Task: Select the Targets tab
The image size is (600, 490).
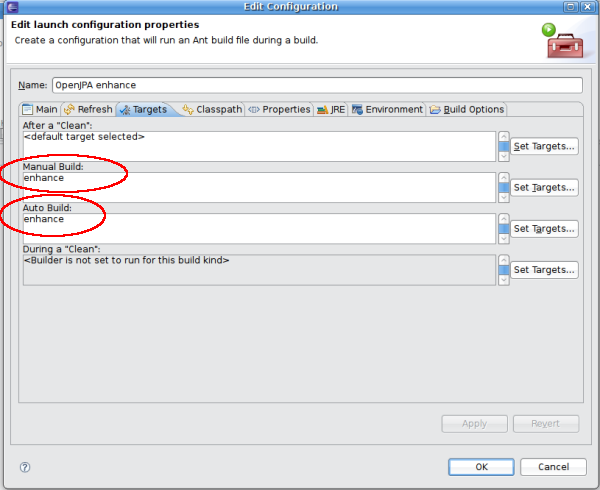Action: tap(143, 109)
